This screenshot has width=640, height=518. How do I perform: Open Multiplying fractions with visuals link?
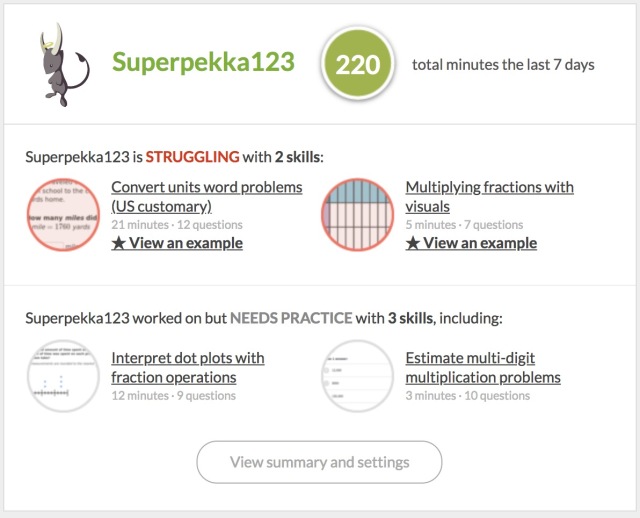click(x=489, y=197)
